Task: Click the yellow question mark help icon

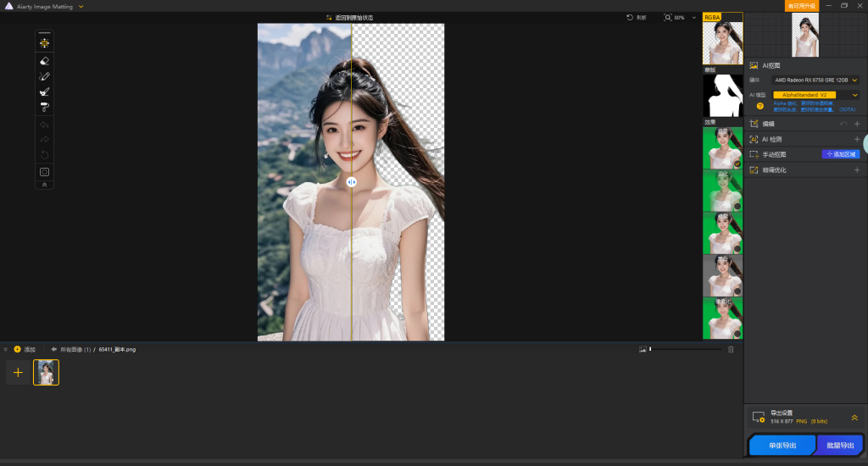Action: [760, 106]
